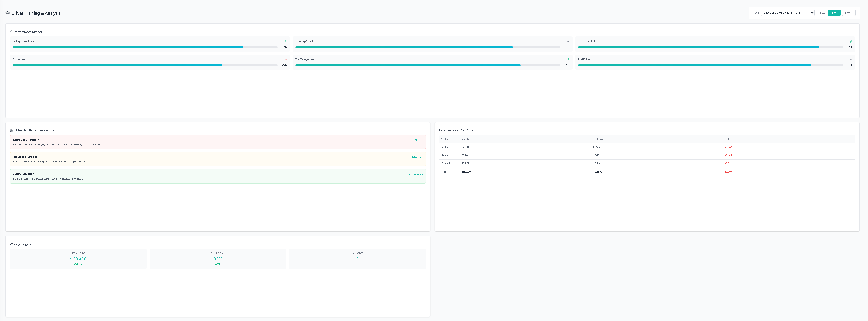
Task: Click the Avg Lap Time progress card
Action: 78,259
